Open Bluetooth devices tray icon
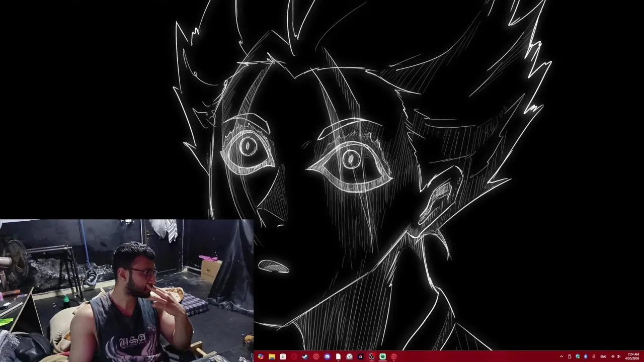644x362 pixels. (586, 356)
